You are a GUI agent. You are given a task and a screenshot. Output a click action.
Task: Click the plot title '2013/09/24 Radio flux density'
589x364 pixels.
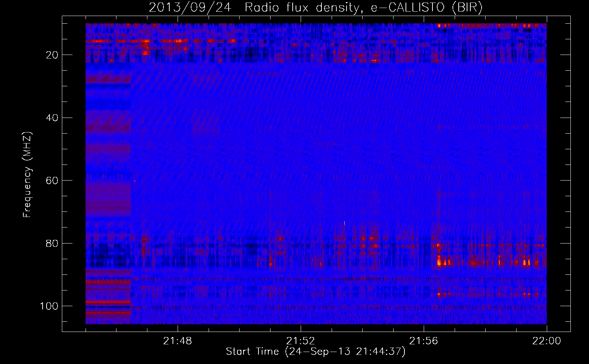tap(316, 8)
